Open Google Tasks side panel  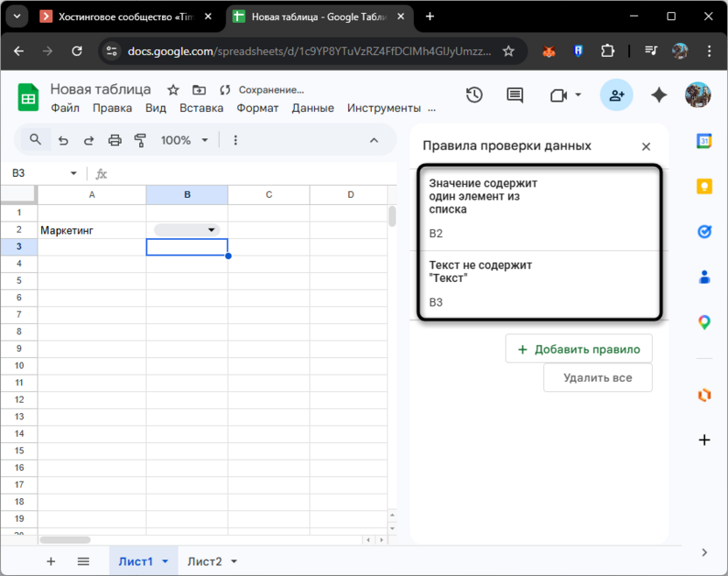pyautogui.click(x=704, y=231)
